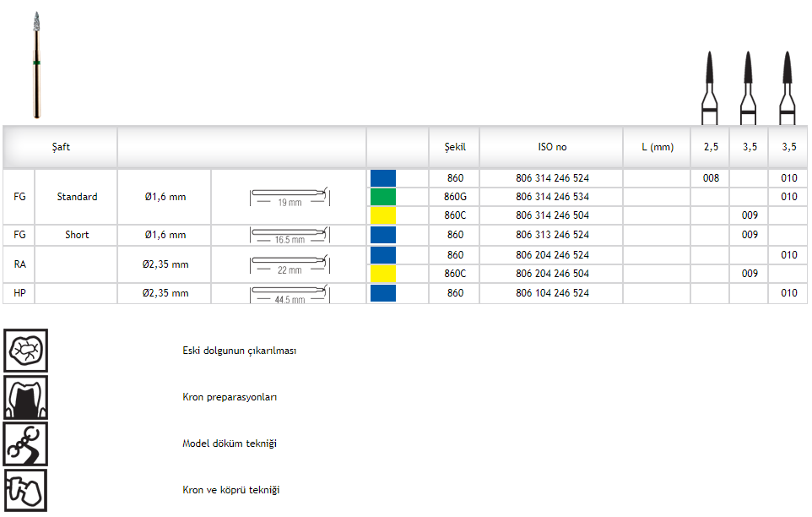Select the 008 size cell

tap(710, 178)
